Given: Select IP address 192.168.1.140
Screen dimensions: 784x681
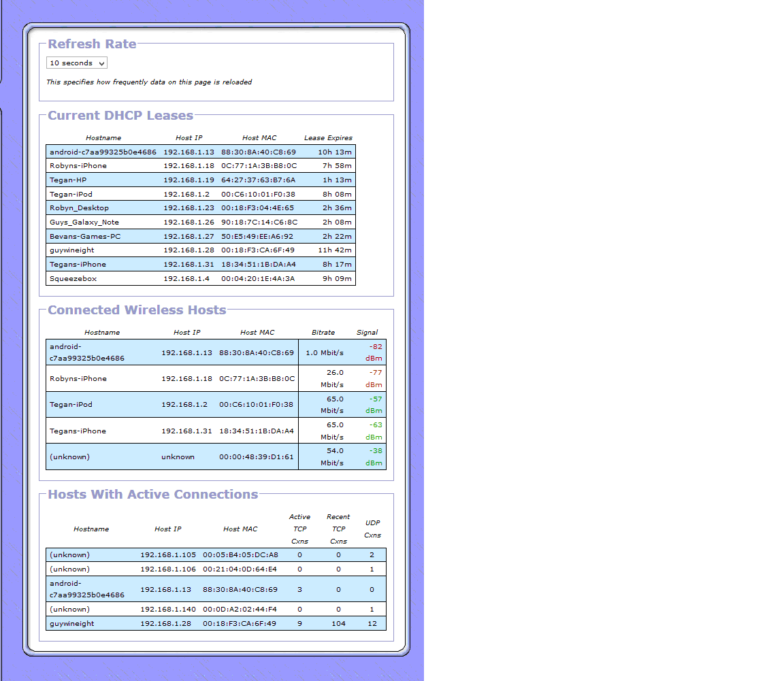Looking at the screenshot, I should (x=168, y=610).
